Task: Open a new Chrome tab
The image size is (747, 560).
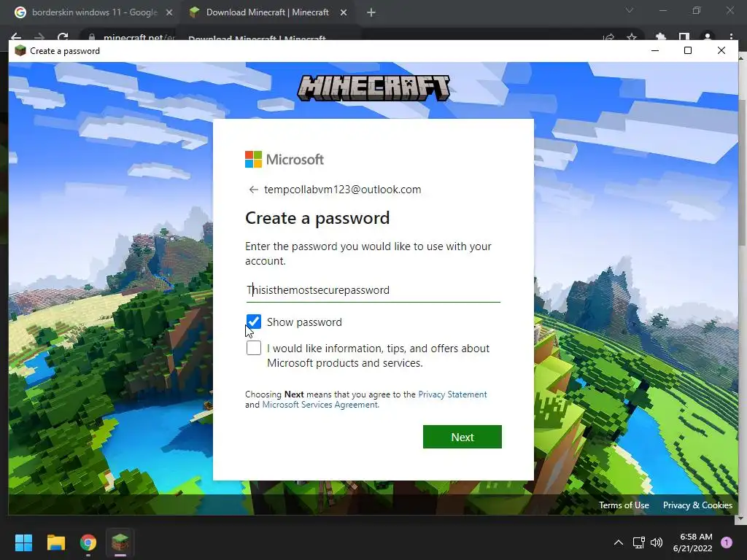Action: 371,13
